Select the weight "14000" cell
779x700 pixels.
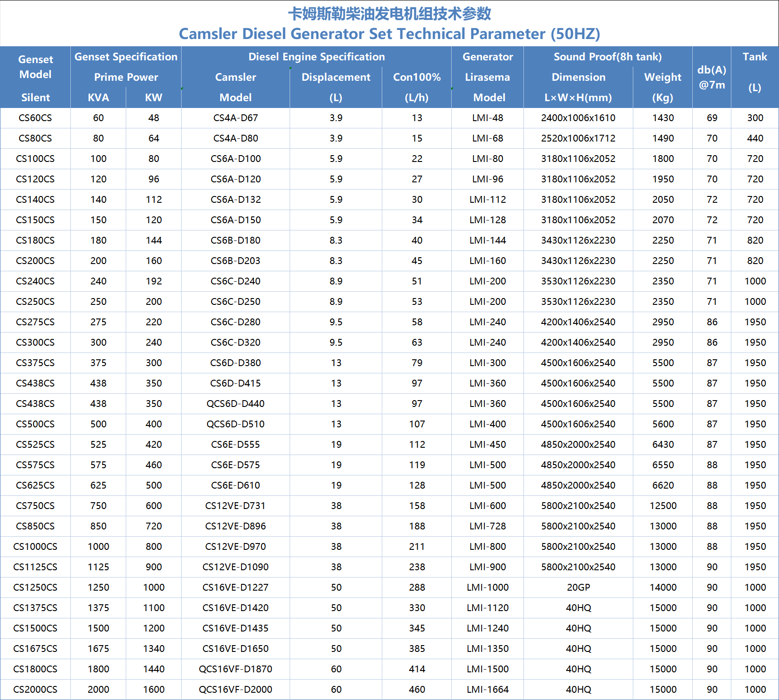point(663,587)
